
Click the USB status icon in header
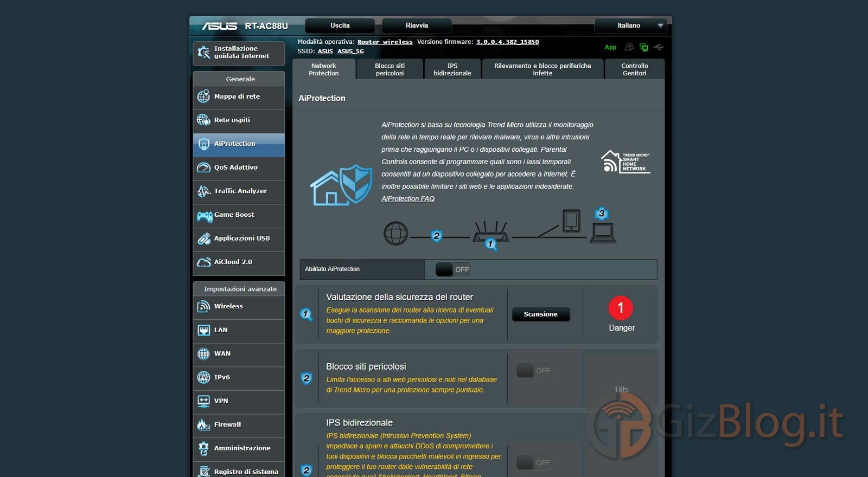coord(659,47)
